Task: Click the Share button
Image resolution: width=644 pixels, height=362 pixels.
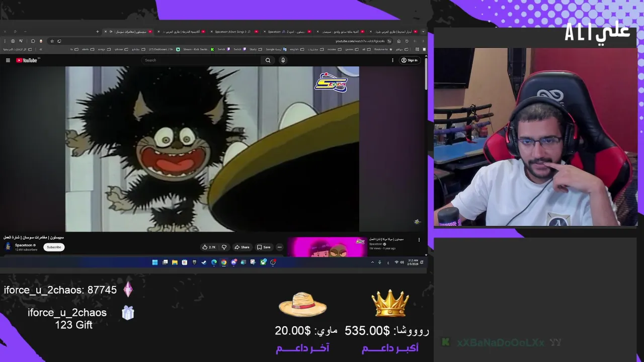Action: (242, 247)
